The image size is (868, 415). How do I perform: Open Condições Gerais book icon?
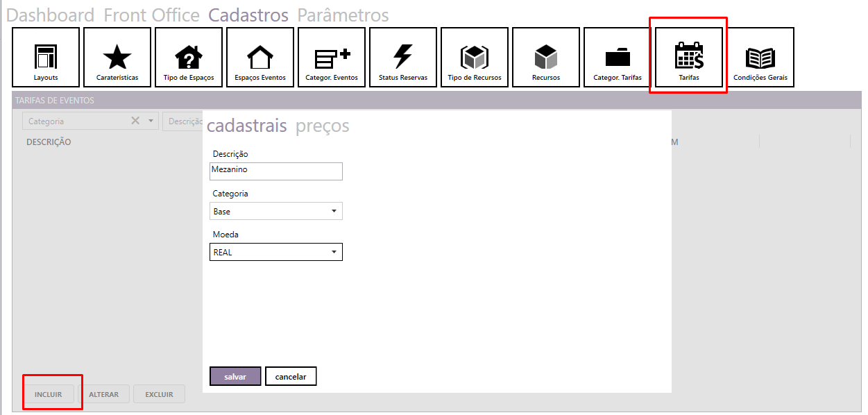point(760,58)
